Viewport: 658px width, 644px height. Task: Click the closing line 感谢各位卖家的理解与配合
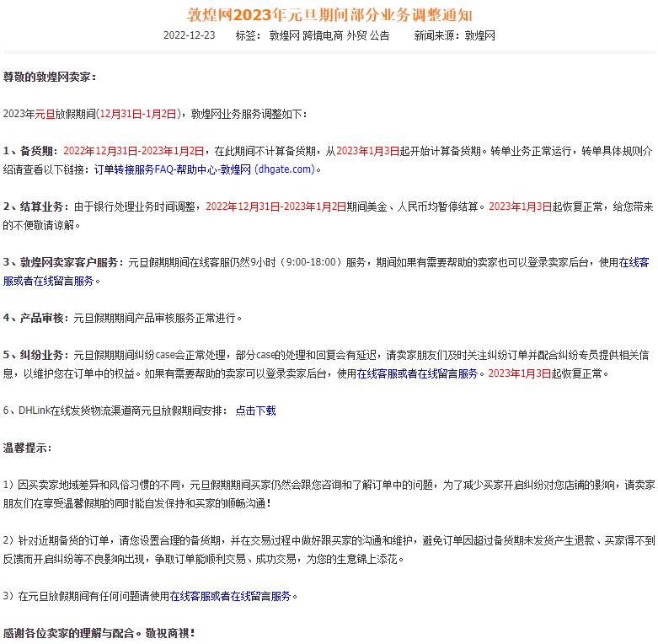coord(99,633)
